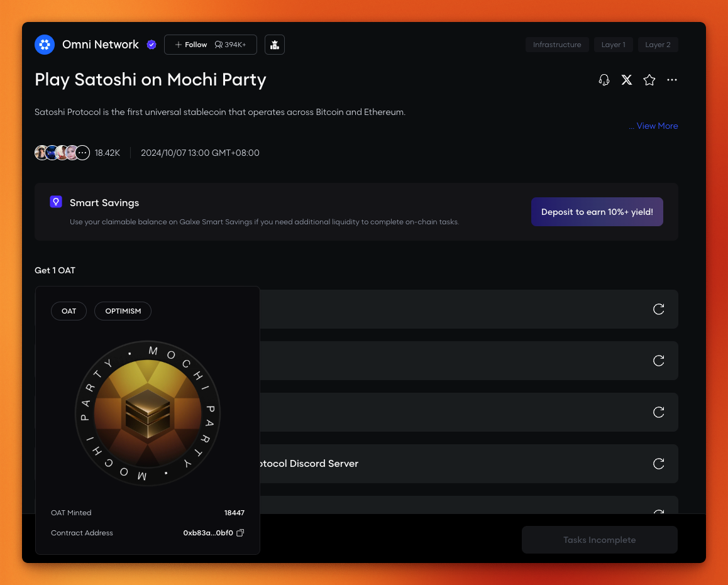Share the campaign on X
Viewport: 728px width, 585px height.
627,80
